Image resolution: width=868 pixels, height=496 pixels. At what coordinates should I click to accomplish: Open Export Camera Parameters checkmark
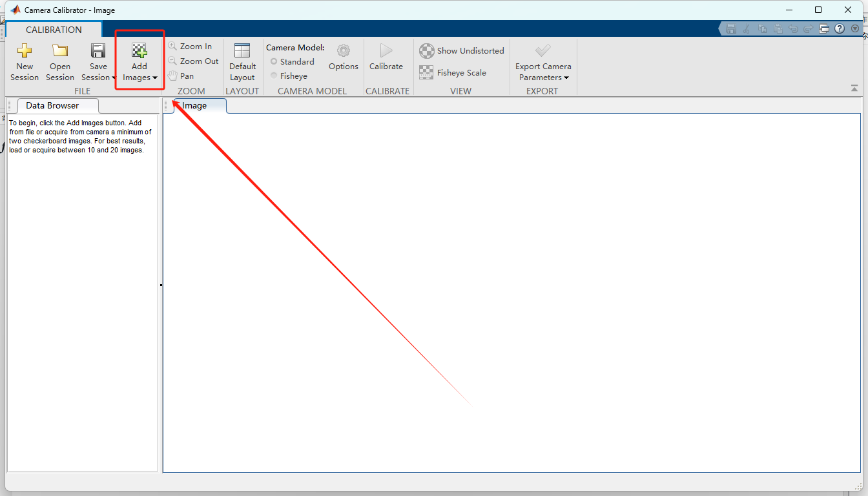tap(543, 50)
